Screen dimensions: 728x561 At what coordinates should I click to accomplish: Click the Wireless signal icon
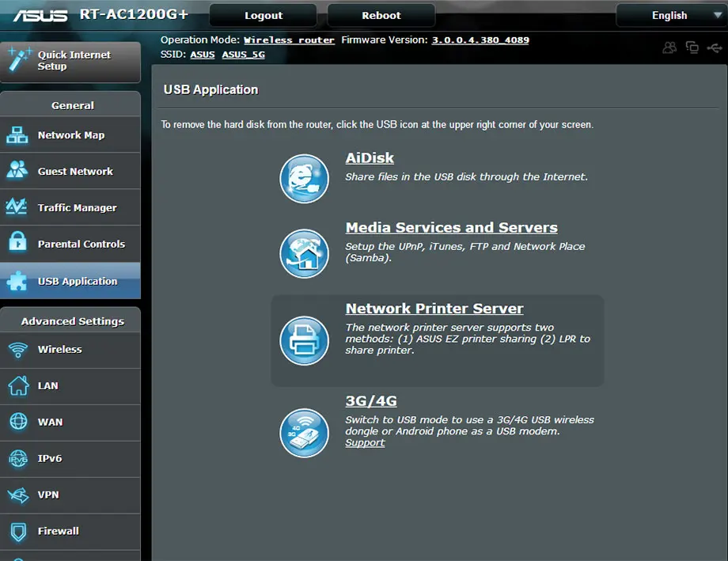tap(18, 350)
